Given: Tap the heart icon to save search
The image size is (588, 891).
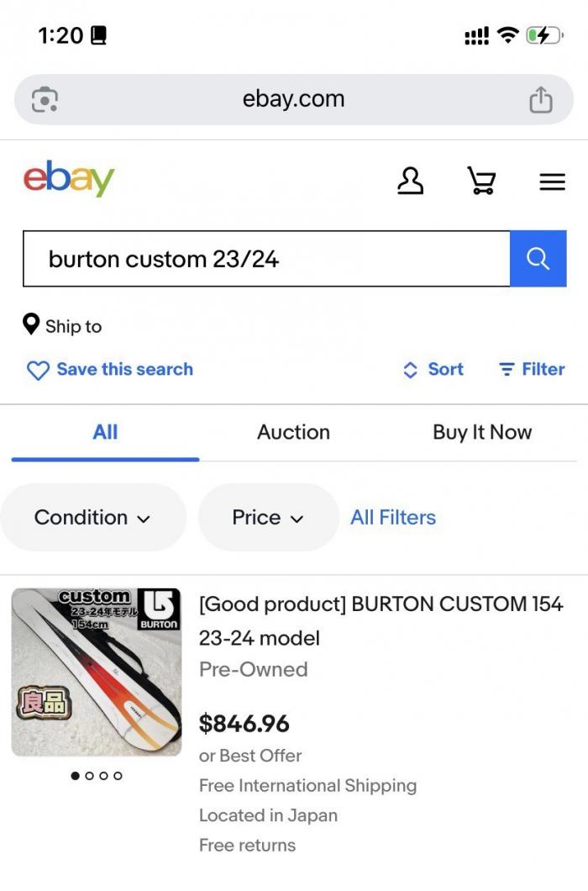Looking at the screenshot, I should coord(38,370).
